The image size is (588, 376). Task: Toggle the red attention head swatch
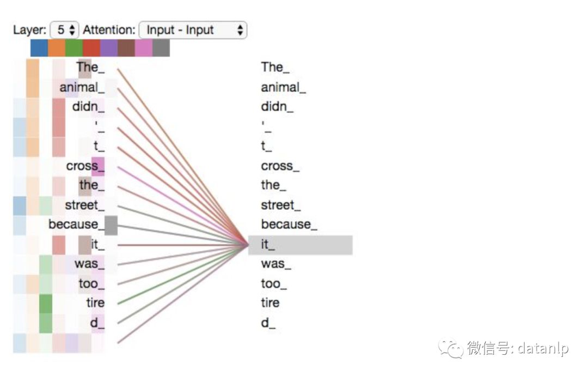[x=91, y=48]
